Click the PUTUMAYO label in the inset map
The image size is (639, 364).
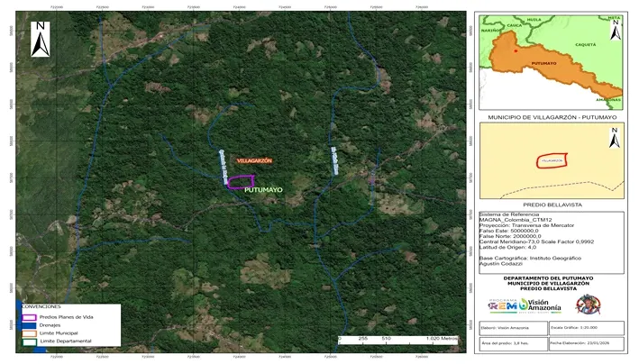543,64
